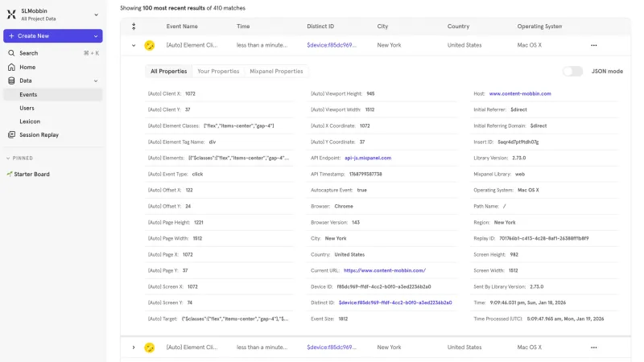Click the emoji icon of first event
The height and width of the screenshot is (362, 644).
[x=150, y=45]
